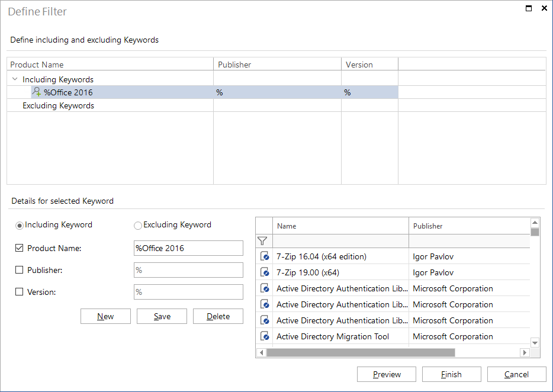Click Igor Pavlov publisher for 7-Zip 19.00

[x=433, y=272]
